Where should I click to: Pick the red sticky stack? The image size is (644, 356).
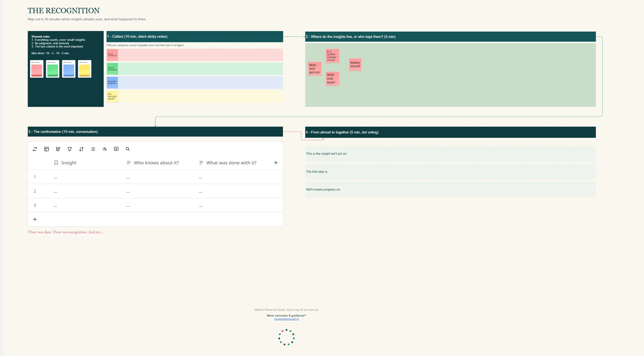point(37,69)
